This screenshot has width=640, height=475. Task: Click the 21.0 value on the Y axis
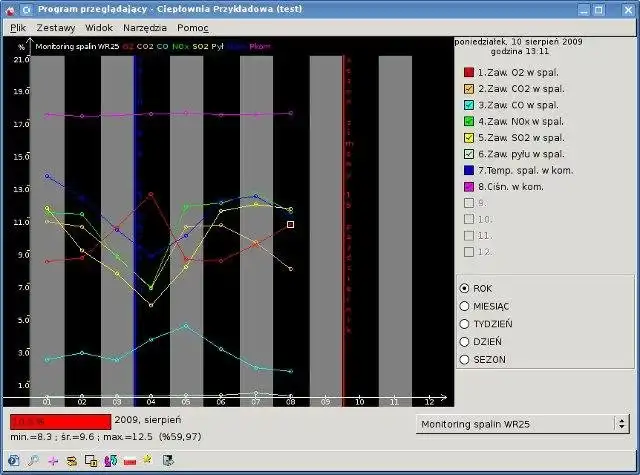21,60
